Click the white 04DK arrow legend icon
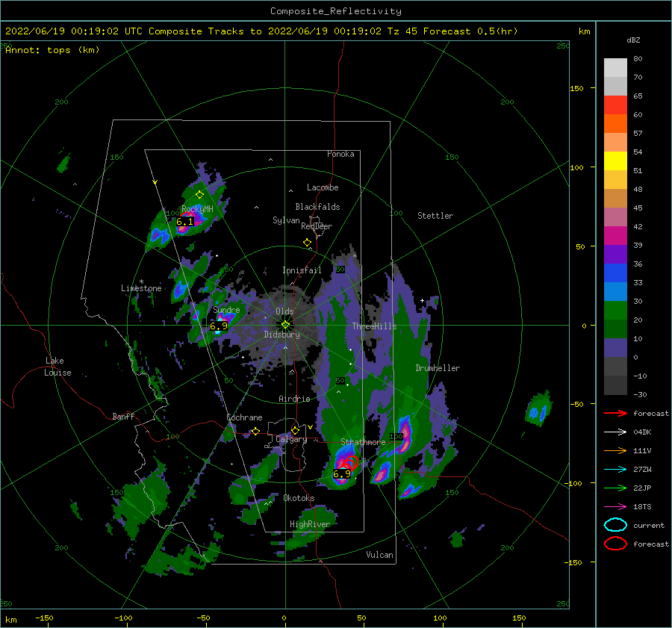 click(x=615, y=432)
